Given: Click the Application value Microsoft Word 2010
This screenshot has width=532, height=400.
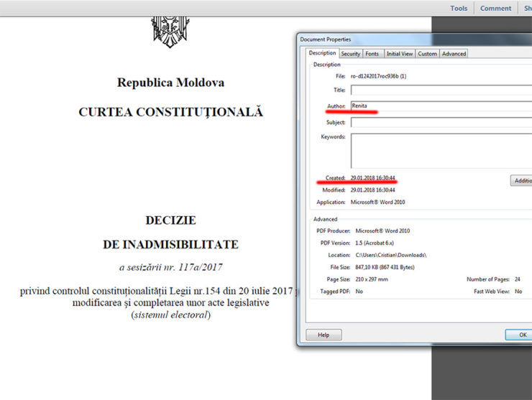Looking at the screenshot, I should coord(377,202).
